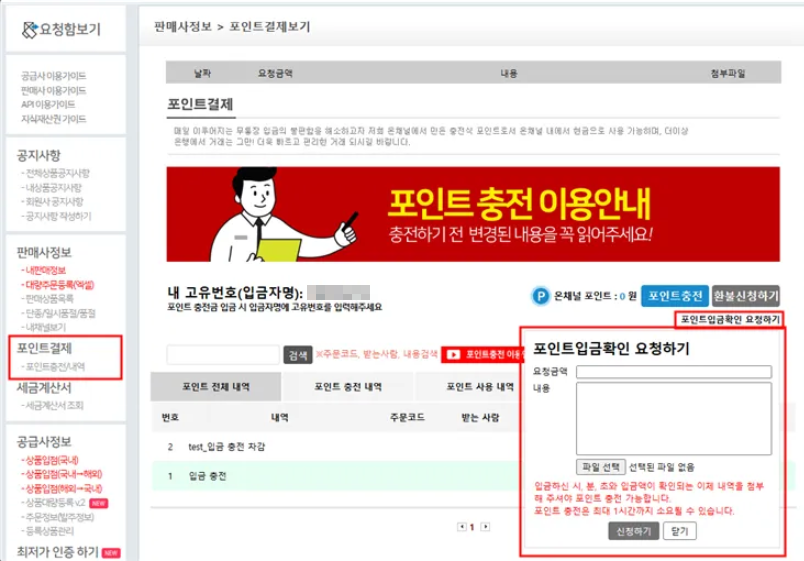
Task: Click the blue P point icon
Action: [540, 296]
